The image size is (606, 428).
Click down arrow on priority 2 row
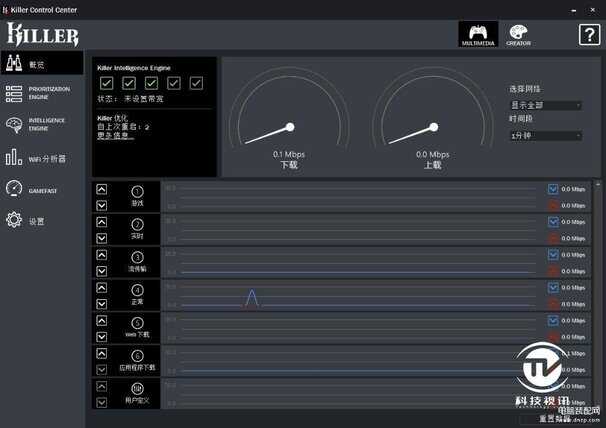(x=101, y=238)
